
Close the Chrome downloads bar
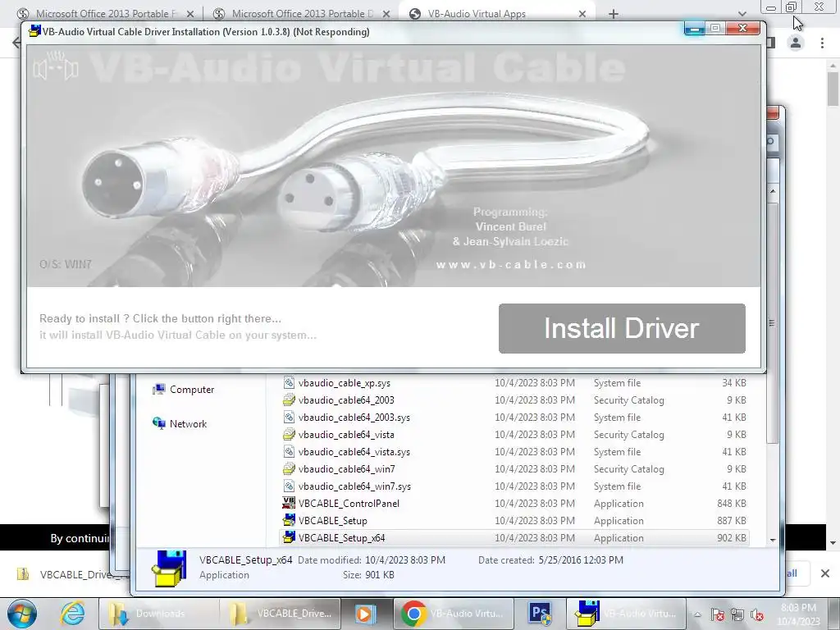tap(825, 573)
